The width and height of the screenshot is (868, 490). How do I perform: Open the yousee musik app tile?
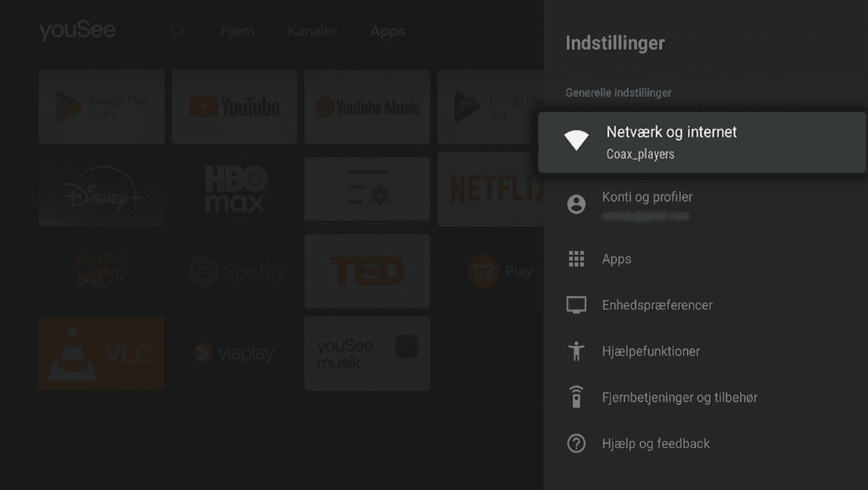[367, 353]
